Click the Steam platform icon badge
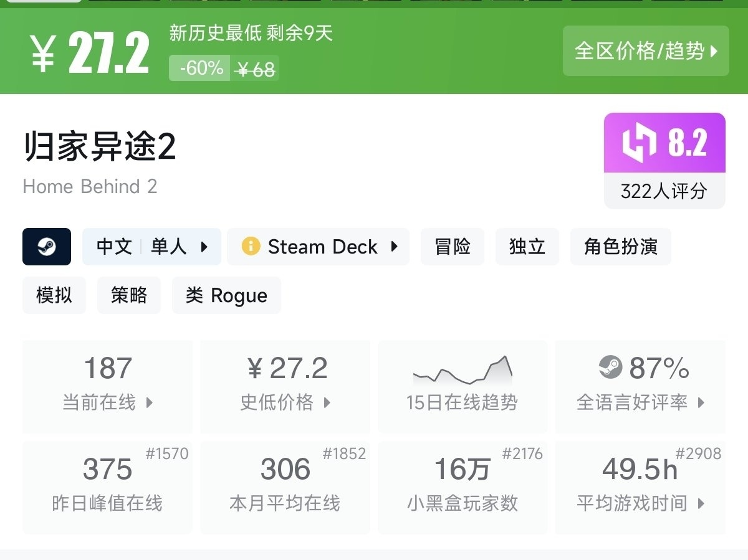 coord(47,247)
